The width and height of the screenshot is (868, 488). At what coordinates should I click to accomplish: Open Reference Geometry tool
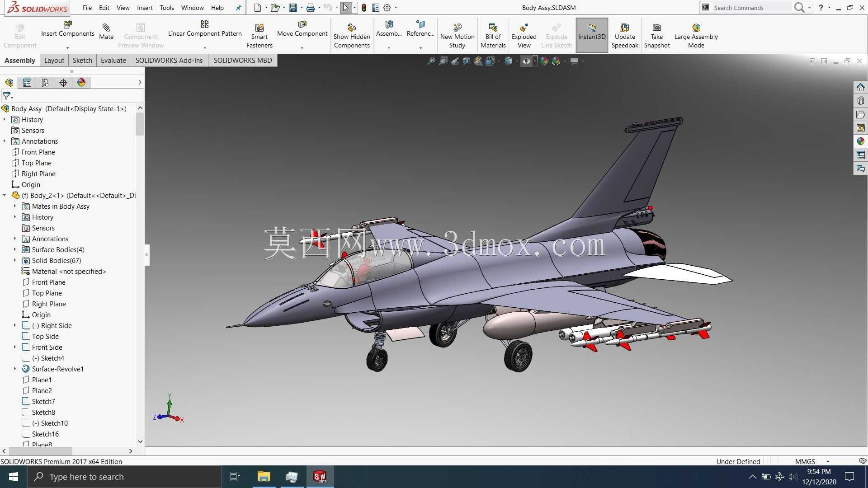[420, 29]
